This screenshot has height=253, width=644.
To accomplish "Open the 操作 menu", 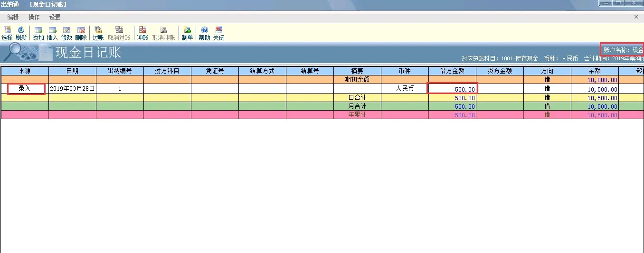I will tap(34, 17).
